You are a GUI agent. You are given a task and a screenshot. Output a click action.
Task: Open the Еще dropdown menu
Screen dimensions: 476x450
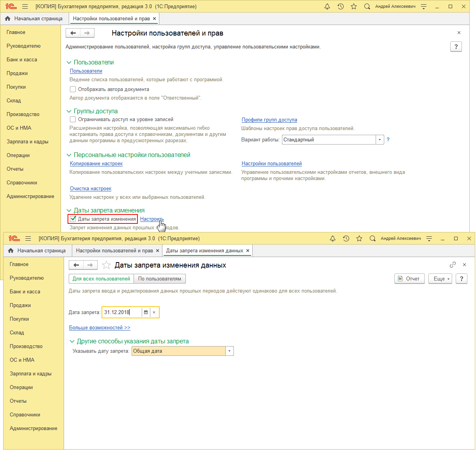click(440, 279)
